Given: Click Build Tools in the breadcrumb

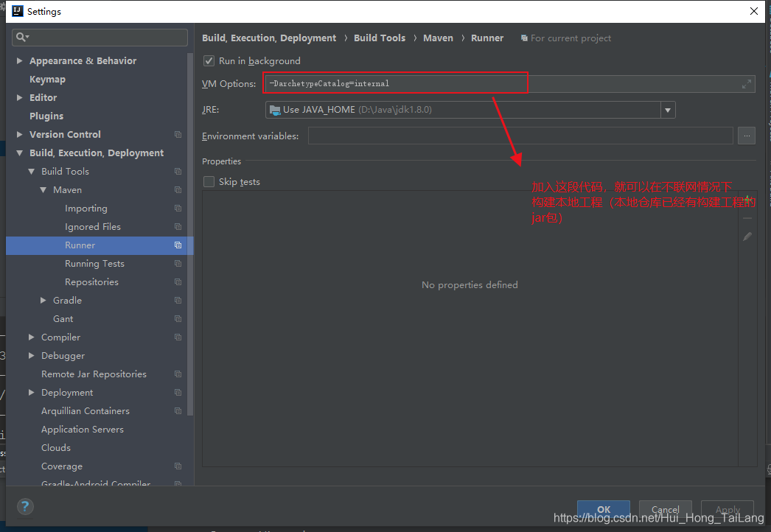Looking at the screenshot, I should [380, 38].
